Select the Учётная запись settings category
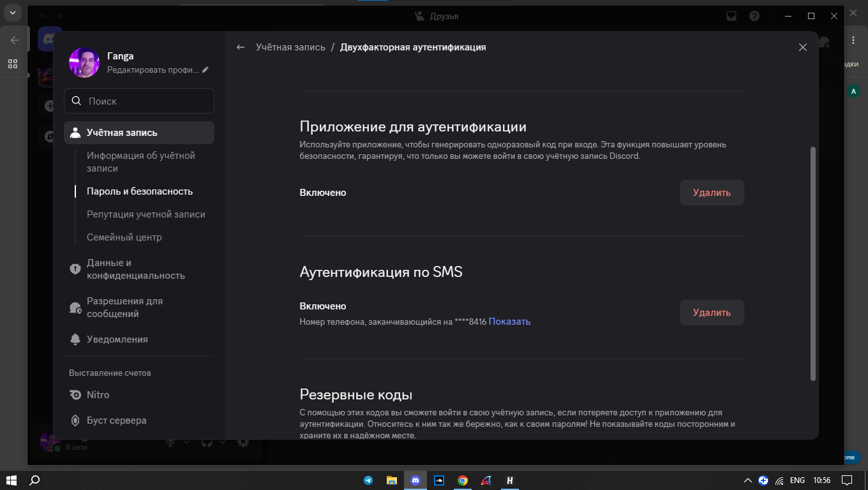The image size is (868, 490). [x=139, y=133]
